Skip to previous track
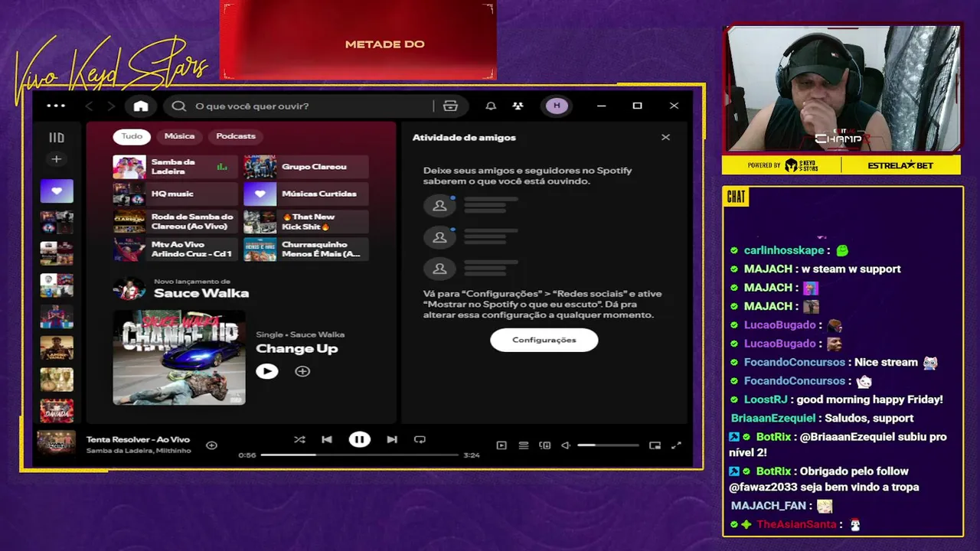This screenshot has height=551, width=980. pyautogui.click(x=327, y=439)
